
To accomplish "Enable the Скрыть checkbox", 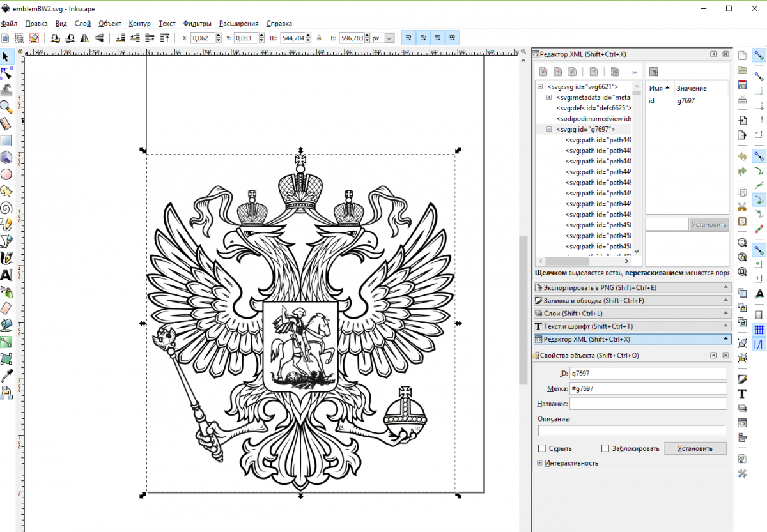I will click(x=543, y=448).
